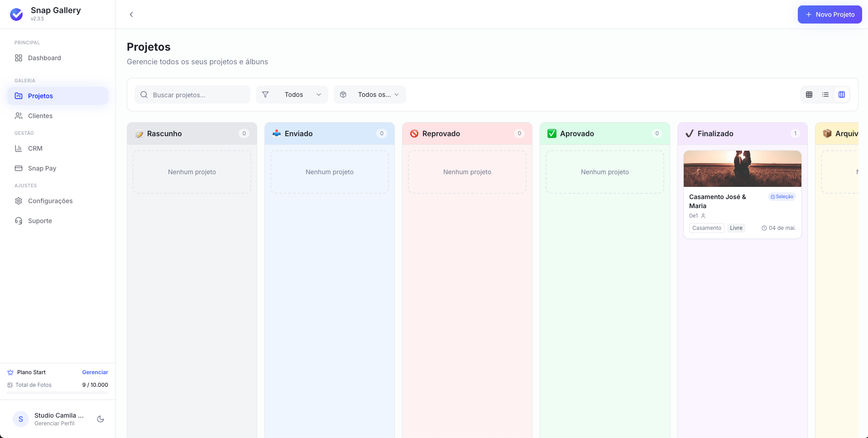Screen dimensions: 868x438
Task: Click the search magnifier icon
Action: (x=144, y=95)
